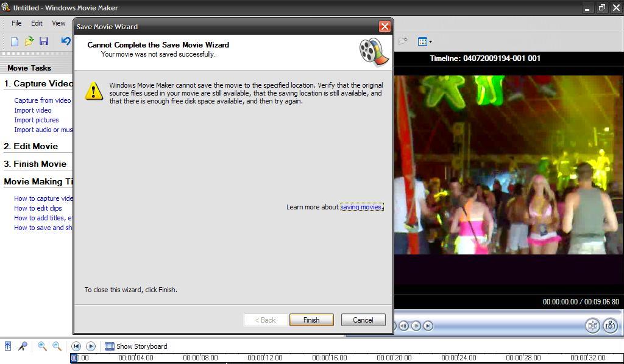Undo the last action with the arrow icon
Viewport: 624px width, 364px height.
coord(66,41)
